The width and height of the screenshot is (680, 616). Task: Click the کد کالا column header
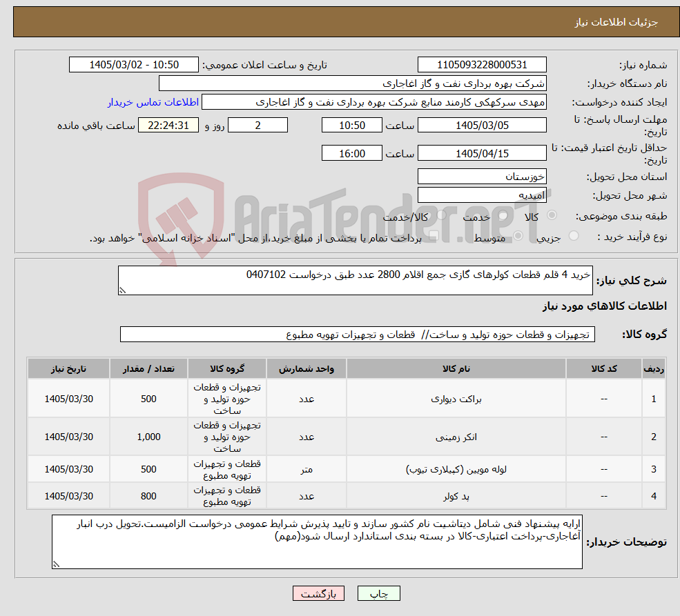(603, 368)
